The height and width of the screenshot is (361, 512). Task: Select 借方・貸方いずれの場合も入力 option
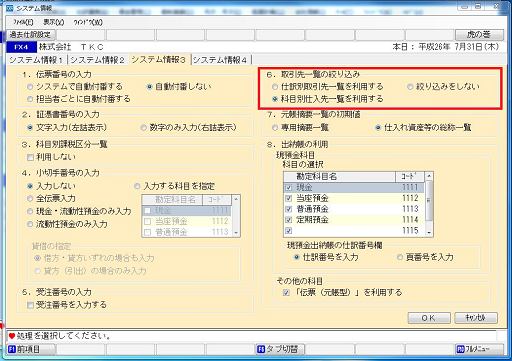tap(38, 258)
